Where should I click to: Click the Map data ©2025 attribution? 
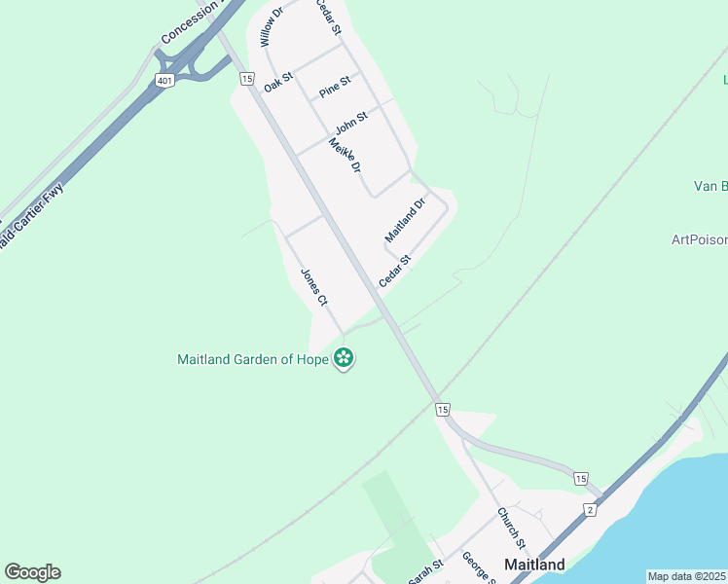[x=687, y=576]
